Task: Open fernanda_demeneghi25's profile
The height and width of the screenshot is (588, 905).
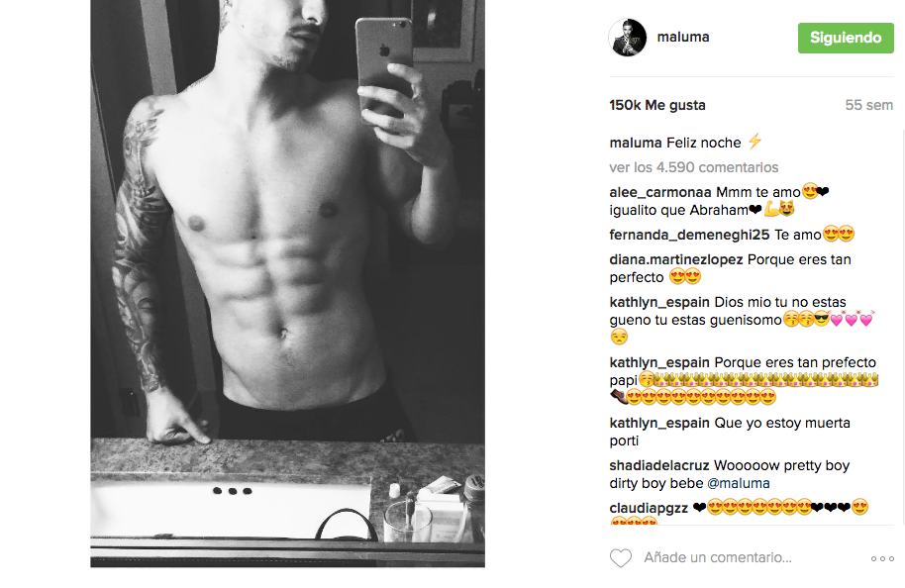Action: pyautogui.click(x=689, y=235)
